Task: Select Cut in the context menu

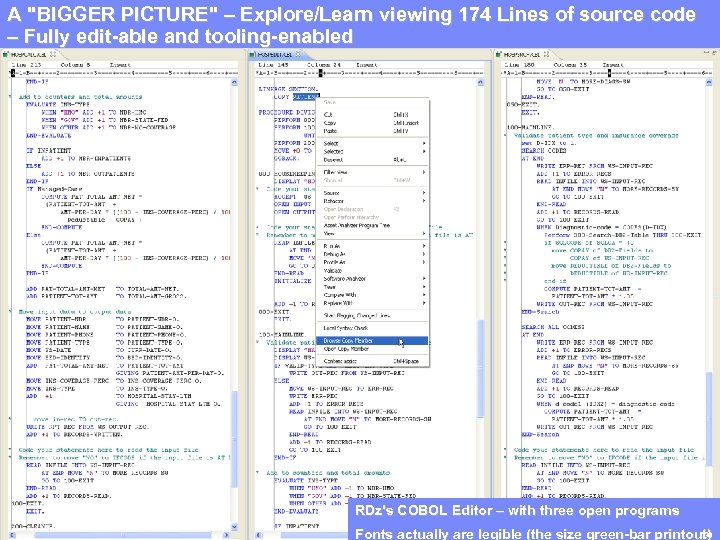Action: 372,114
